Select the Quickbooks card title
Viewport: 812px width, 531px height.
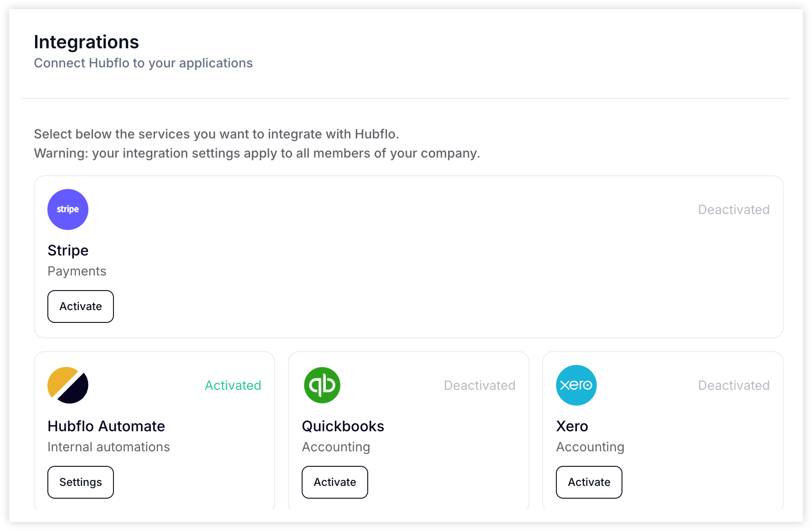point(343,426)
